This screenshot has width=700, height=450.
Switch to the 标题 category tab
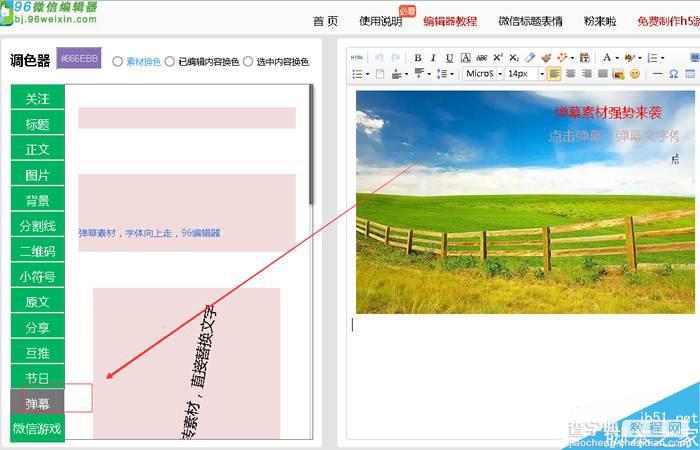pos(38,124)
